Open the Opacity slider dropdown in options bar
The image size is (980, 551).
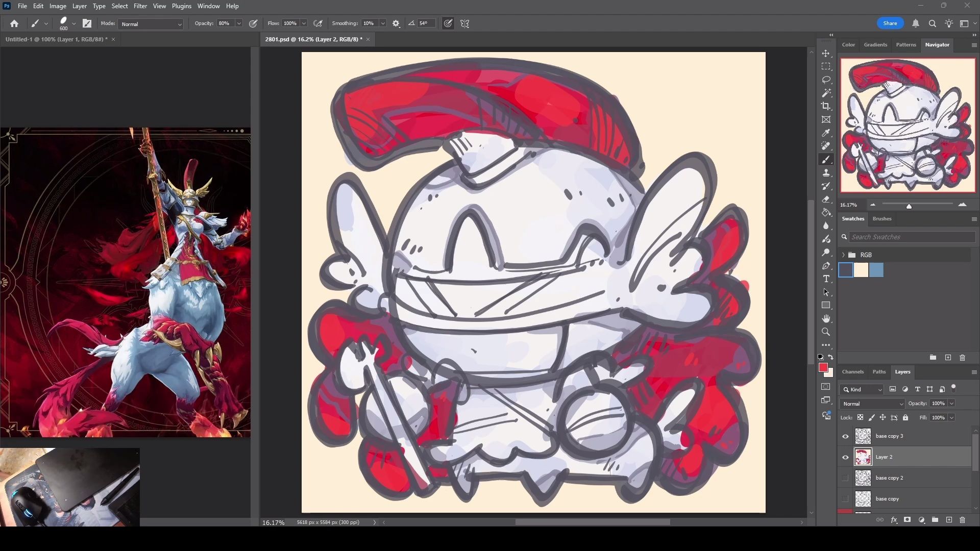[238, 23]
